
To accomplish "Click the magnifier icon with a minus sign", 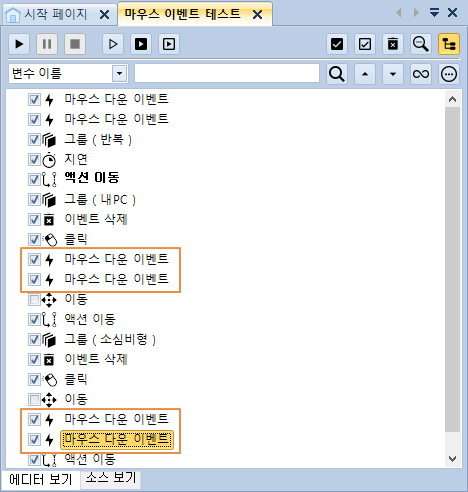I will pos(421,44).
